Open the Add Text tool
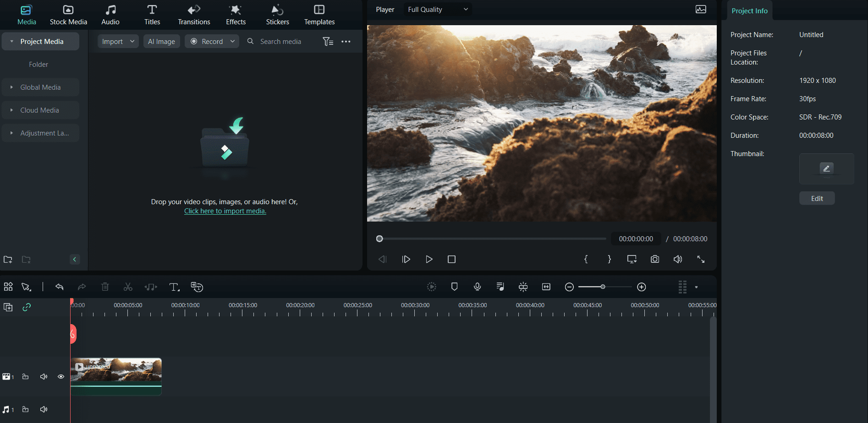The image size is (868, 423). tap(175, 287)
